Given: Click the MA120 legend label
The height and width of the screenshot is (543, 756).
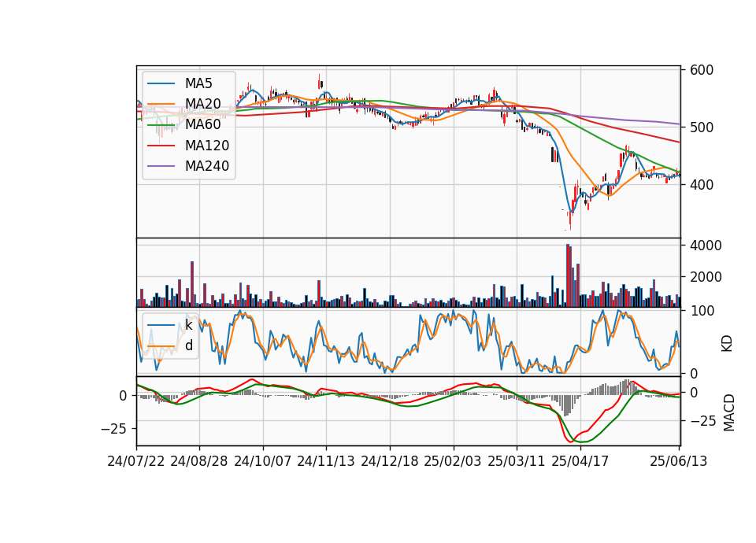Looking at the screenshot, I should (207, 146).
